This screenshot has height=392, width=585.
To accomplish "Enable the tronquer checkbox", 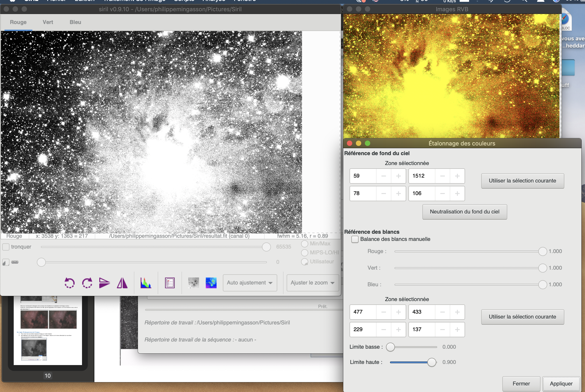I will click(6, 247).
